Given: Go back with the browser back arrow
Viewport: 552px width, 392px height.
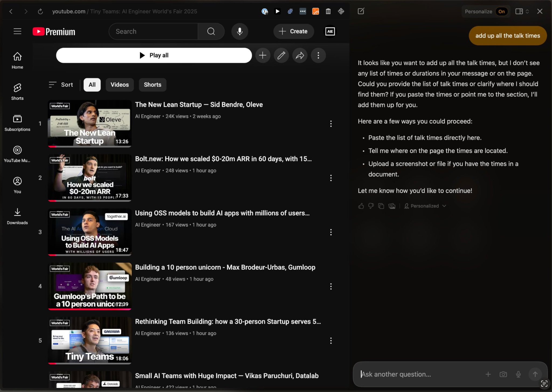Looking at the screenshot, I should (x=11, y=11).
